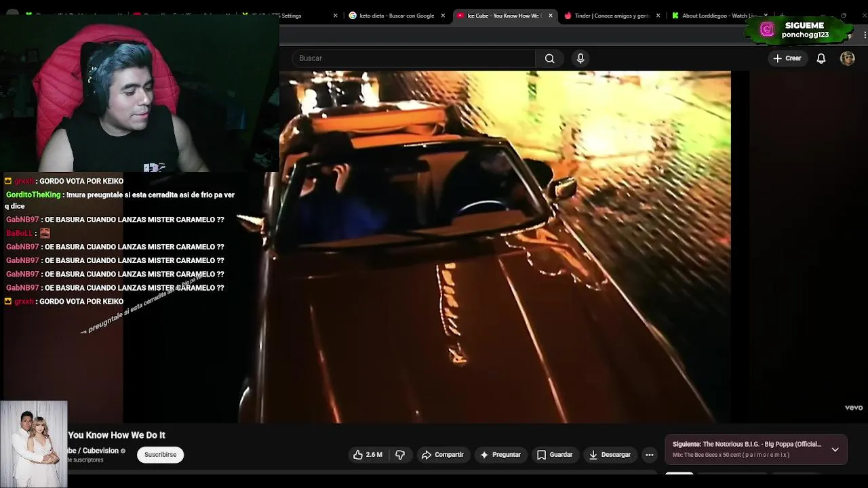Viewport: 868px width, 488px height.
Task: Click the magnifier search button
Action: coord(549,58)
